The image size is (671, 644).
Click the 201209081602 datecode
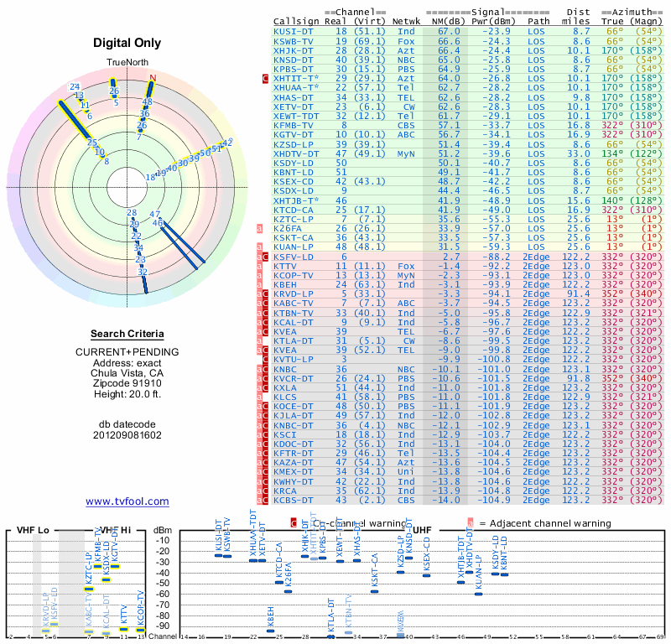click(127, 435)
